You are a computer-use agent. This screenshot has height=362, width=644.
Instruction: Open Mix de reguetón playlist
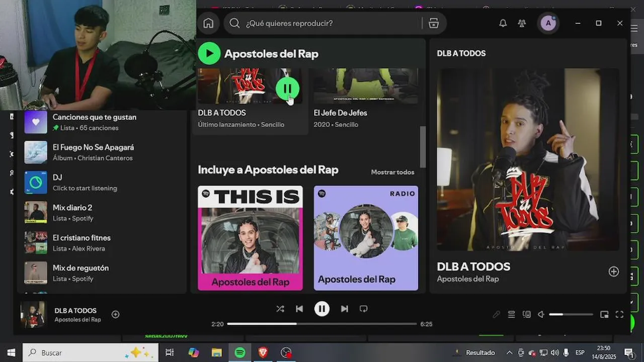point(103,273)
